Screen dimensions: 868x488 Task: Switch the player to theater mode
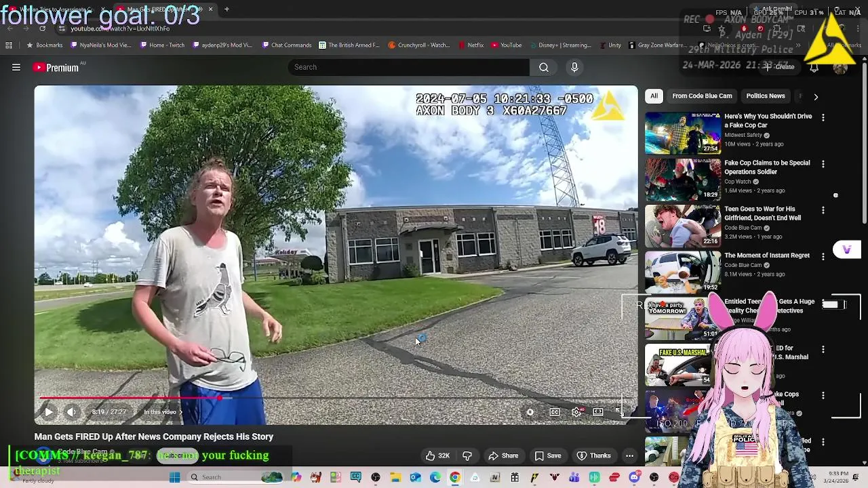pos(598,412)
